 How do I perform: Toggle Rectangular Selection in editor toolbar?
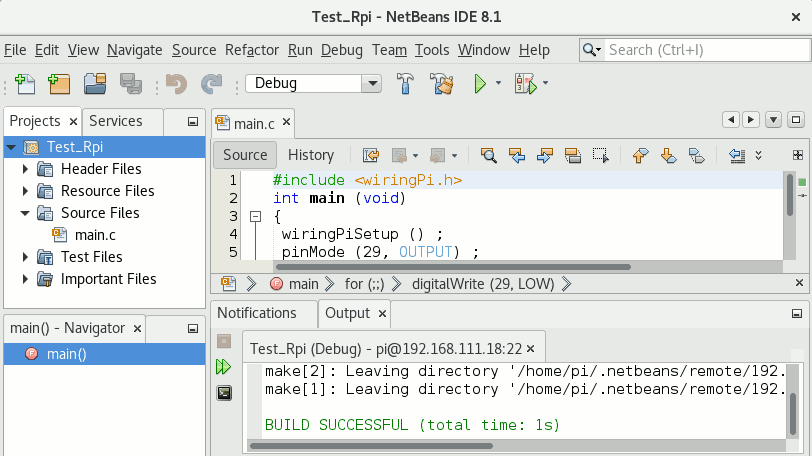pyautogui.click(x=601, y=155)
